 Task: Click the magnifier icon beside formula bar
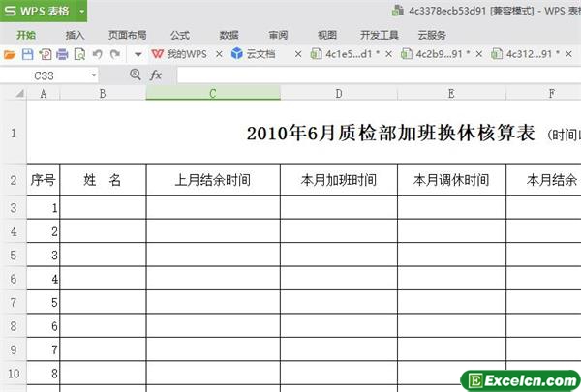[136, 75]
